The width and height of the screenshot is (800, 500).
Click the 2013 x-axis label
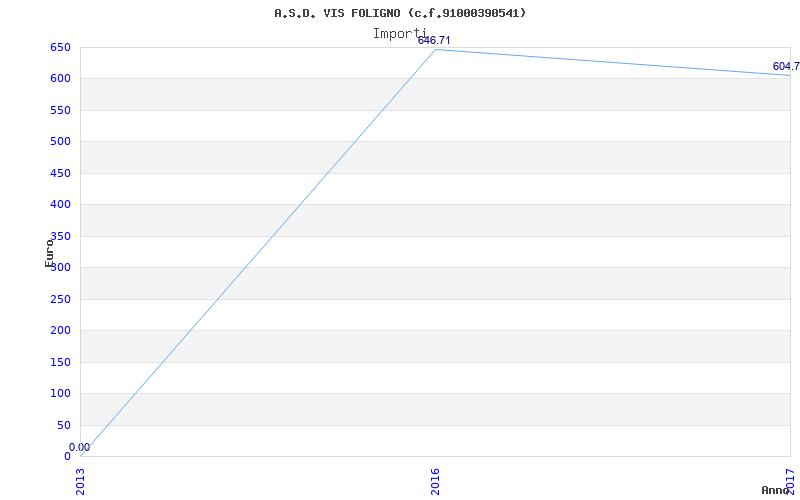click(x=82, y=482)
